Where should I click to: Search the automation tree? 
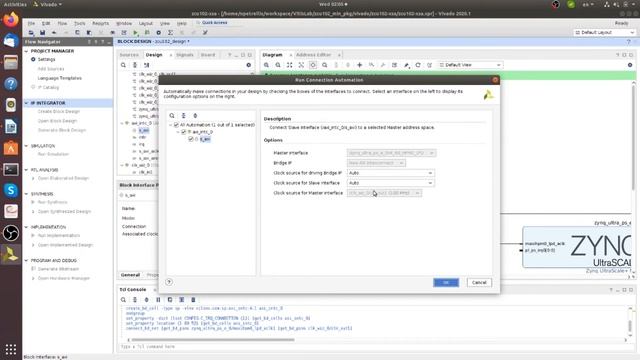click(172, 116)
